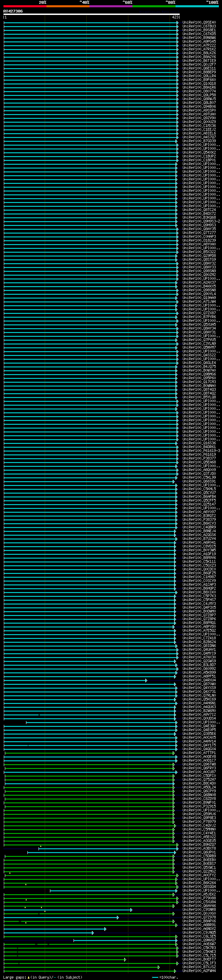Open hit UniRef100_A7E5Q2

point(199,630)
